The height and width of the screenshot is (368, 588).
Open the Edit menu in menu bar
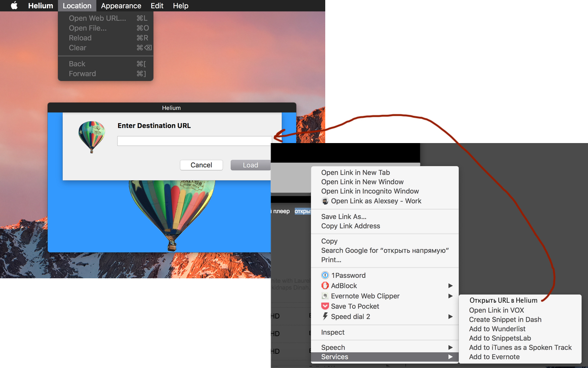coord(157,6)
